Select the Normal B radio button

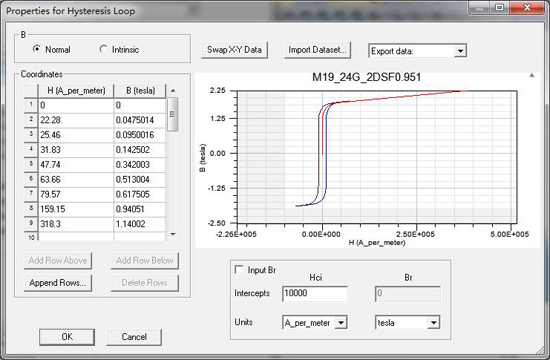(x=36, y=49)
